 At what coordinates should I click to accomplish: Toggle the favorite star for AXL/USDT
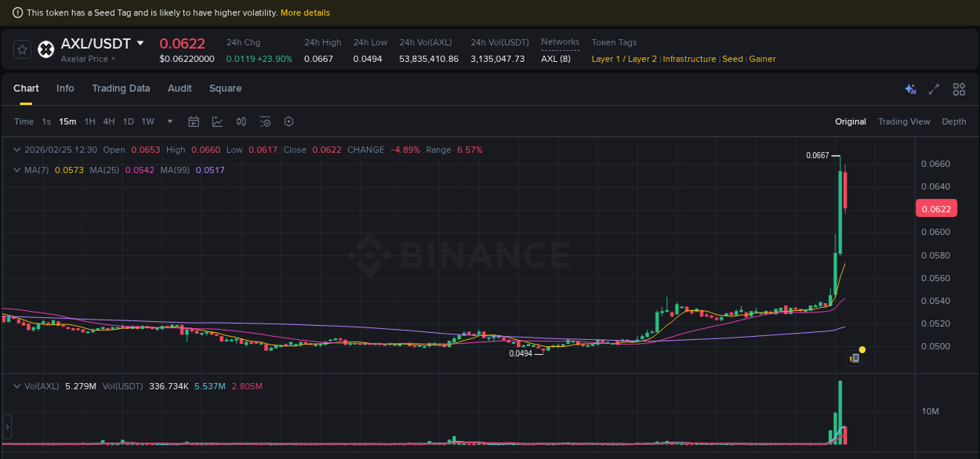(22, 49)
